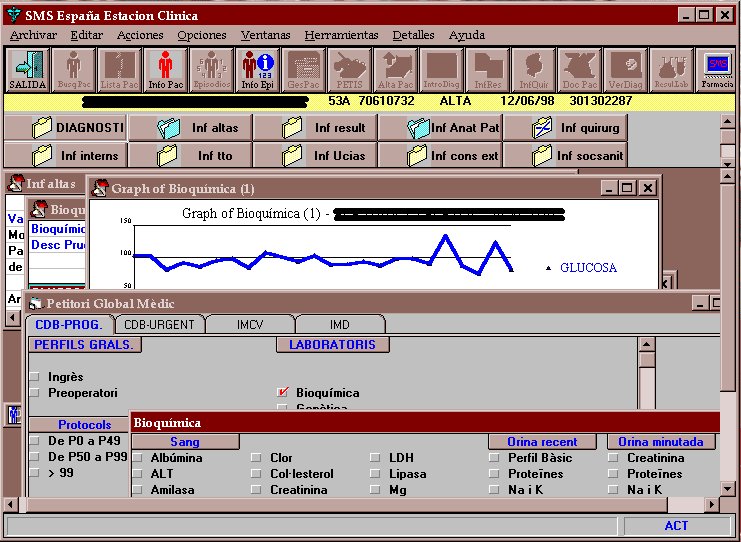Open the Ventanas menu

pyautogui.click(x=266, y=35)
